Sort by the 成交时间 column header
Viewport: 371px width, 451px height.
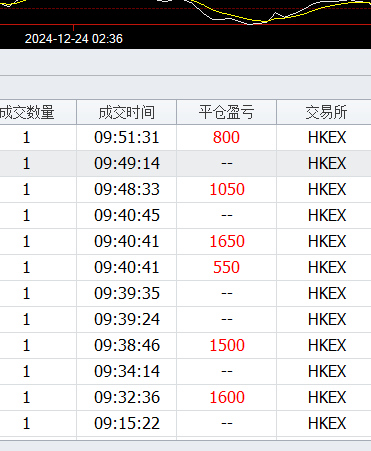point(127,112)
